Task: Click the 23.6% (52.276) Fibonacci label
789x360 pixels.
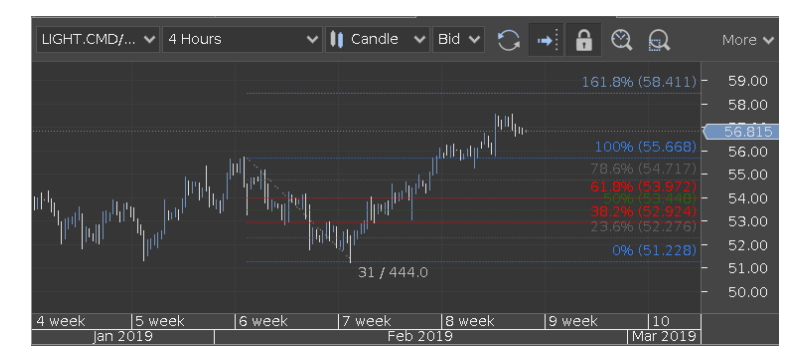Action: [x=644, y=227]
